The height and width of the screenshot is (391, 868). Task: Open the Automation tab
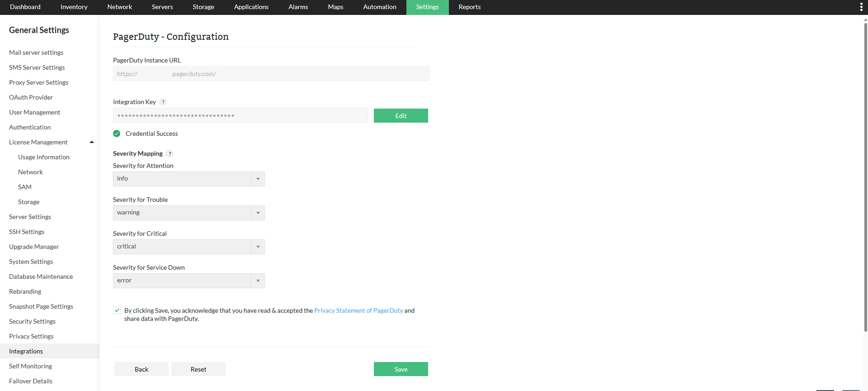(380, 7)
